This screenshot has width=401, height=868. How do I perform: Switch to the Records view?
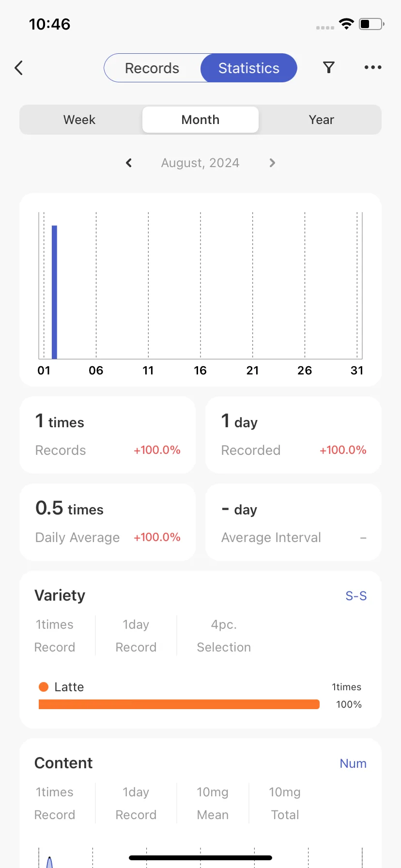click(x=152, y=68)
